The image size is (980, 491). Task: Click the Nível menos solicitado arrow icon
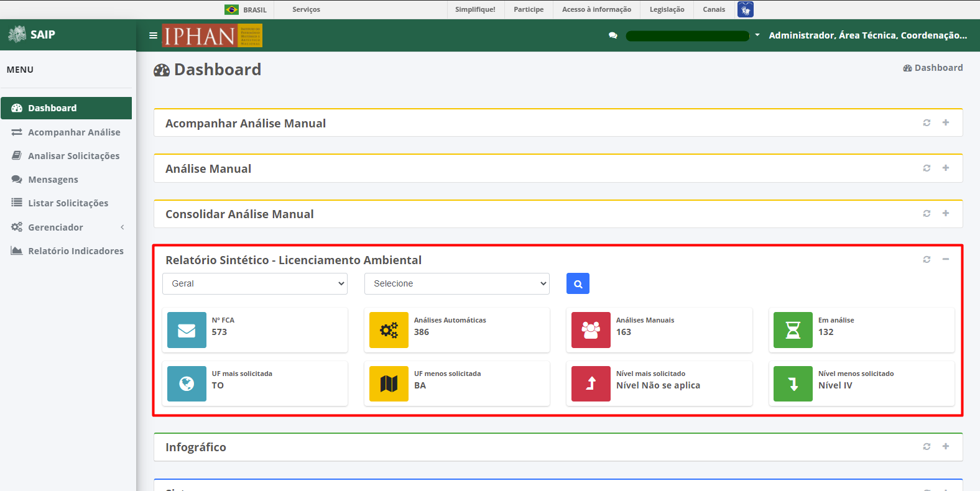[x=793, y=383]
